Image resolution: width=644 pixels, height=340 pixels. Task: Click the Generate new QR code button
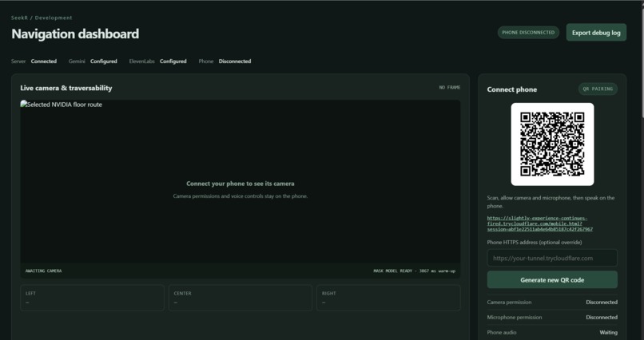(x=552, y=279)
